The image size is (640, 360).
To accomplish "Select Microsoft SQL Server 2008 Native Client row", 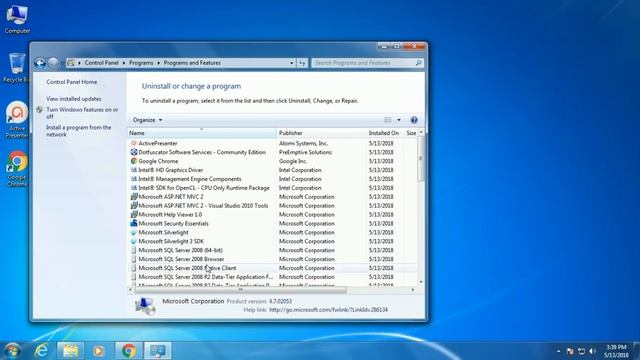I will (x=272, y=268).
